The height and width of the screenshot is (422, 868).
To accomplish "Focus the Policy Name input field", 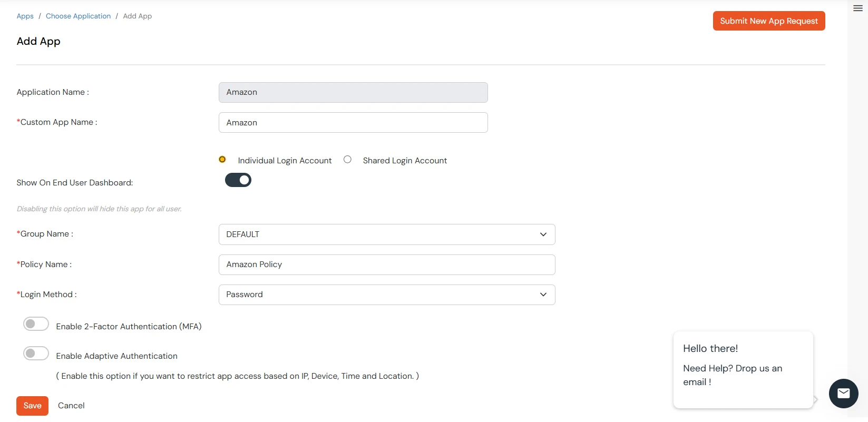I will 387,264.
